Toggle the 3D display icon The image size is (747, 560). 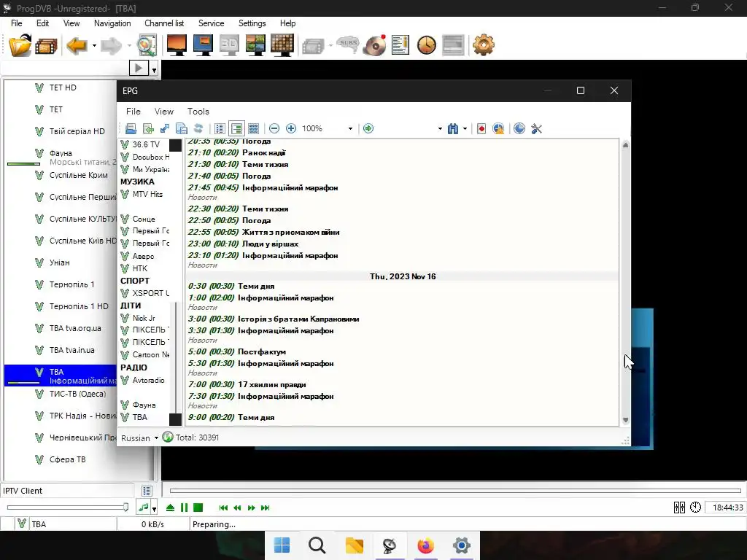tap(229, 46)
